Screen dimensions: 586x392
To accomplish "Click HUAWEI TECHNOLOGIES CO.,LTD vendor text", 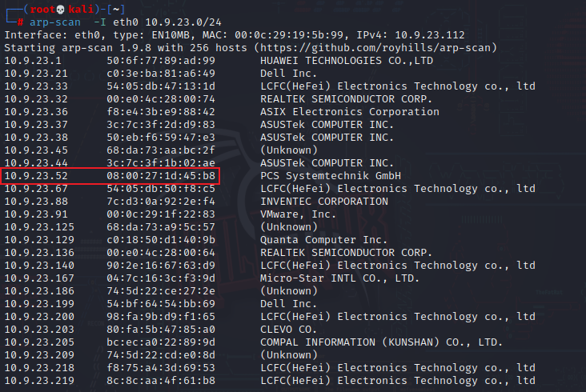I will [x=347, y=61].
